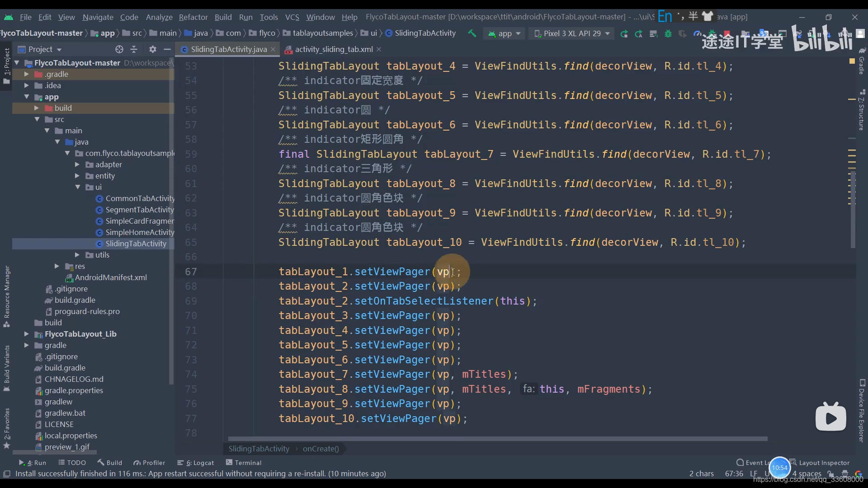Click onCreate() in the editor breadcrumb
The width and height of the screenshot is (868, 488).
[321, 449]
